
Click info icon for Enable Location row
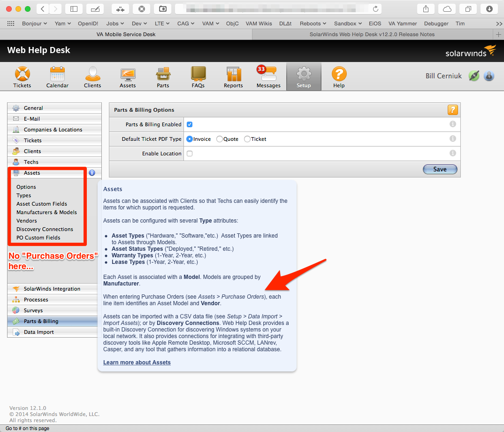click(x=452, y=153)
